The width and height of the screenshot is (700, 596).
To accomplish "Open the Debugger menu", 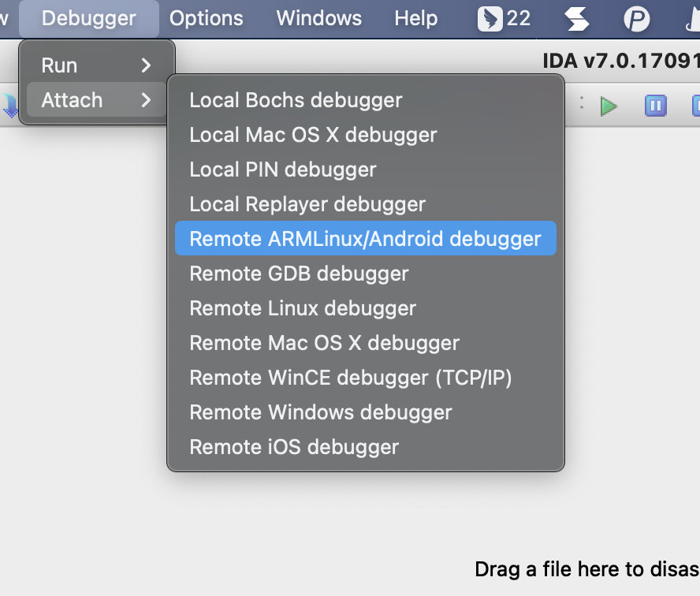I will (x=88, y=18).
